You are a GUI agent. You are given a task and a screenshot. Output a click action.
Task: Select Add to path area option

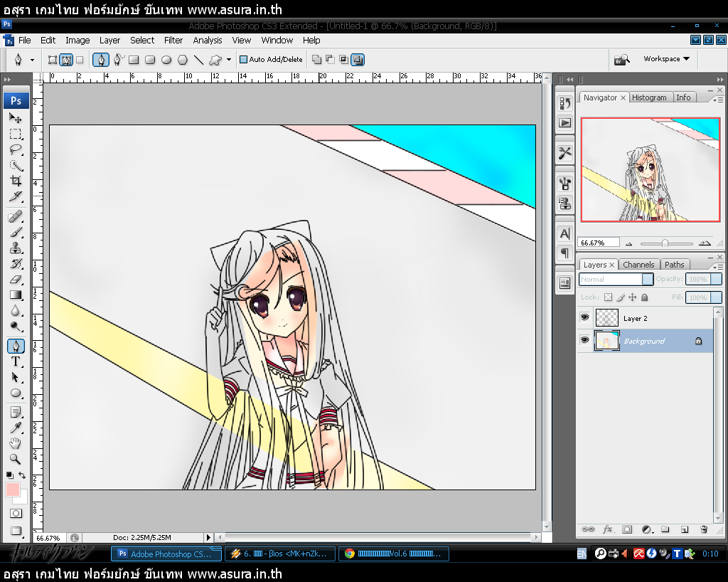point(316,60)
